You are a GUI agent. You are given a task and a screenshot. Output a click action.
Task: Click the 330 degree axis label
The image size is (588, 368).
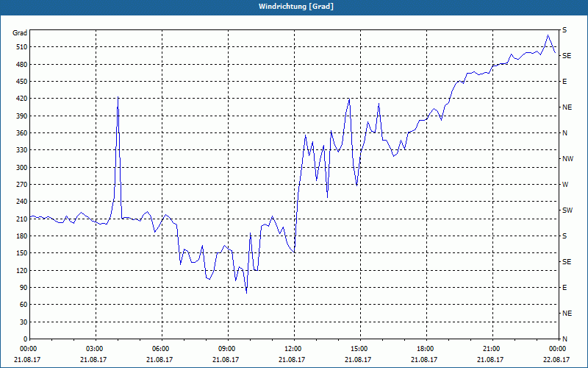(x=22, y=150)
